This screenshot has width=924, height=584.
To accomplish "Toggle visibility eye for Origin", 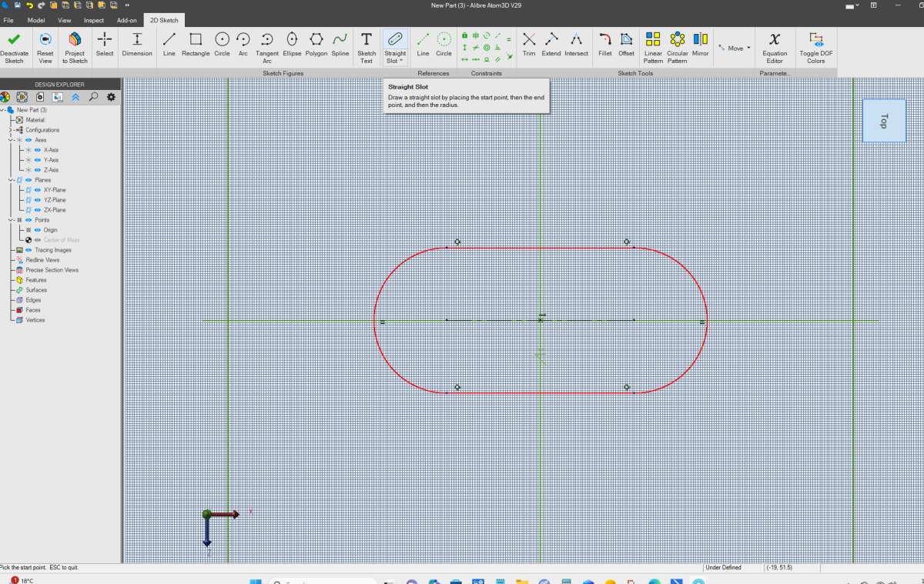I will coord(38,230).
